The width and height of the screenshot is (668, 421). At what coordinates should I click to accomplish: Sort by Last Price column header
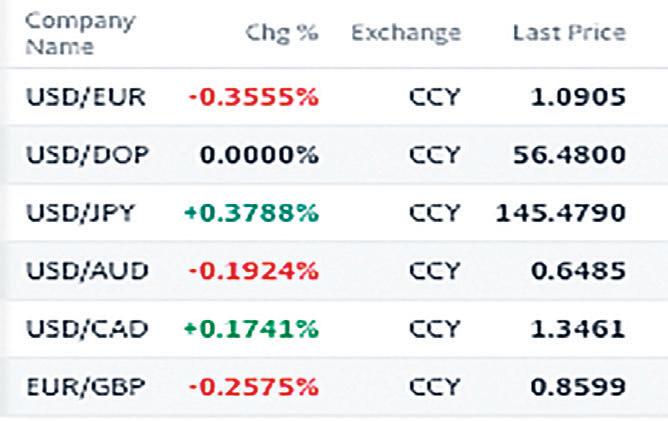click(x=569, y=33)
